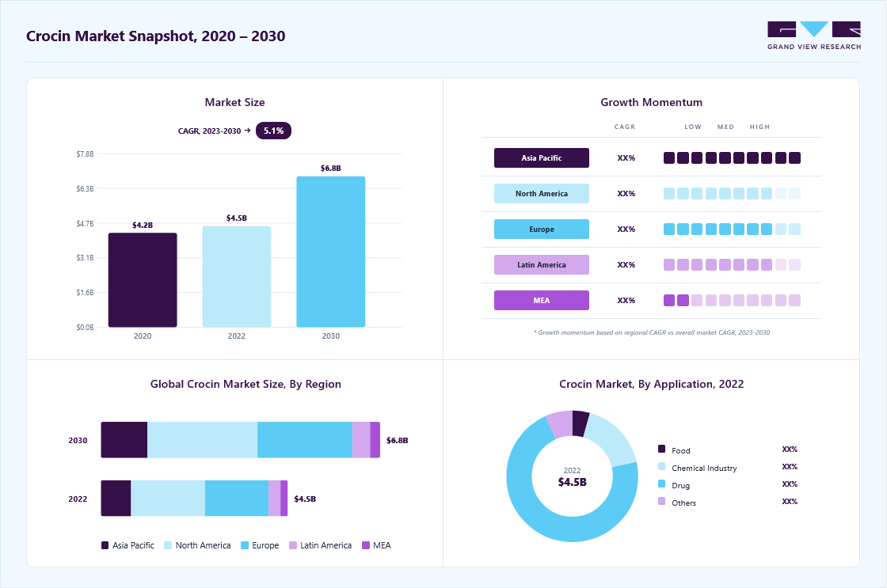Image resolution: width=887 pixels, height=588 pixels.
Task: Click the 2030 North America stacked bar segment
Action: tap(202, 440)
